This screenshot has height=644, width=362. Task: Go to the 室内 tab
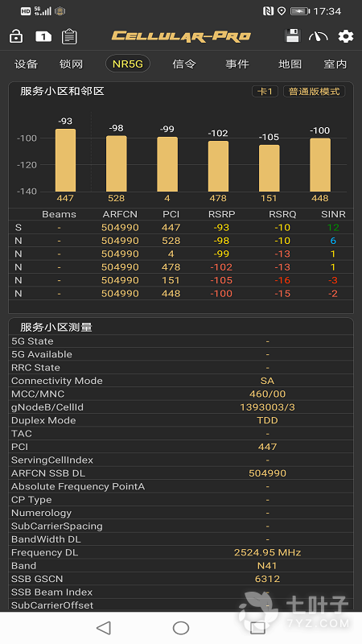click(x=335, y=64)
